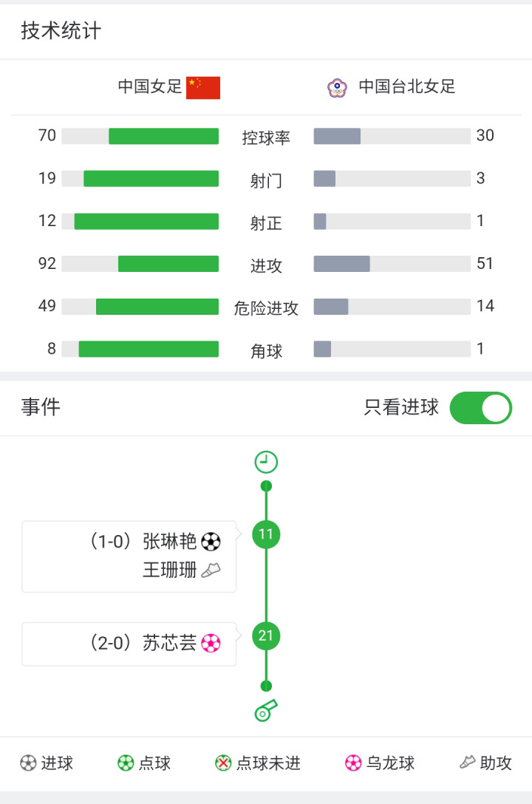The height and width of the screenshot is (804, 532).
Task: Tap the soccer ball icon beside 张琳艳
Action: (211, 542)
